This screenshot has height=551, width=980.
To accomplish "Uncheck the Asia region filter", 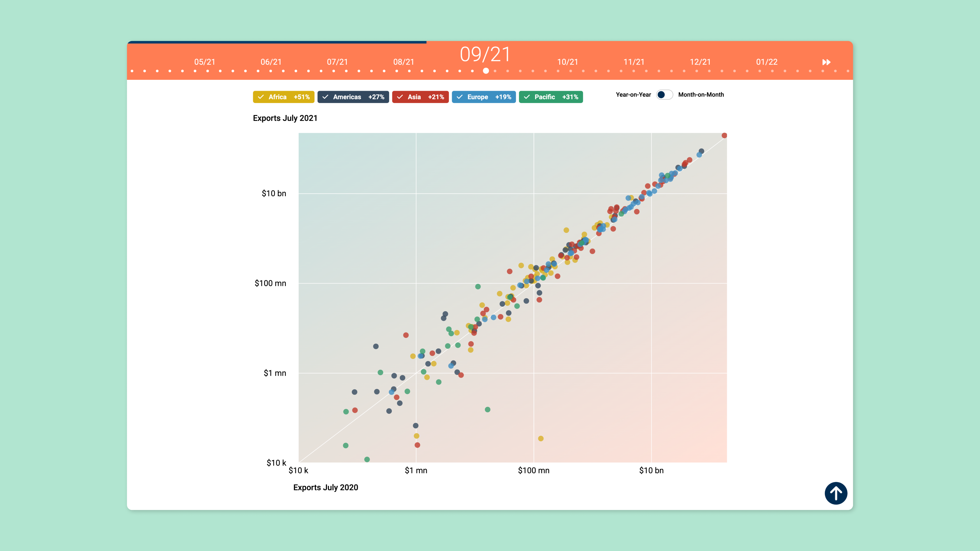I will pos(420,97).
